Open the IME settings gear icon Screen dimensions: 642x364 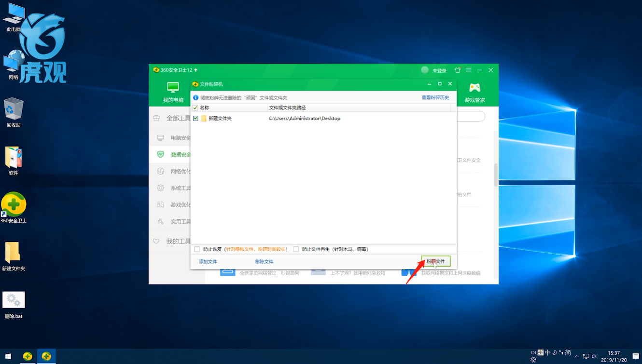coord(533,360)
